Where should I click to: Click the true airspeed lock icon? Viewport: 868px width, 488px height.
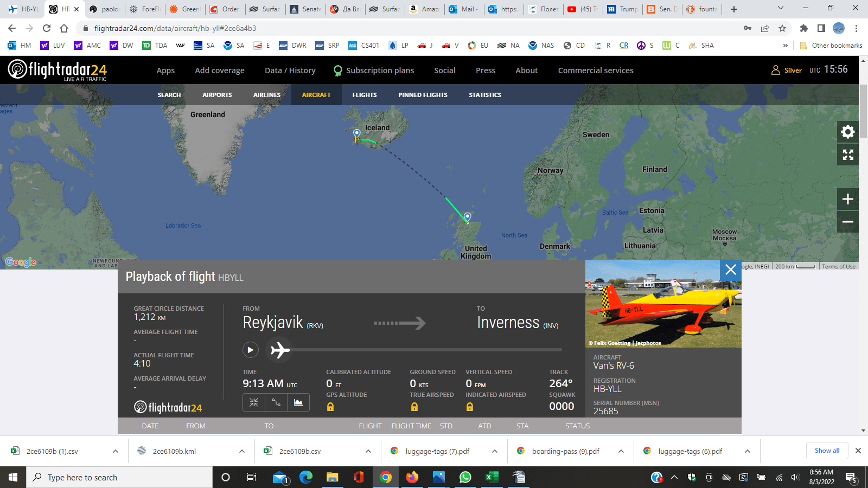click(414, 407)
